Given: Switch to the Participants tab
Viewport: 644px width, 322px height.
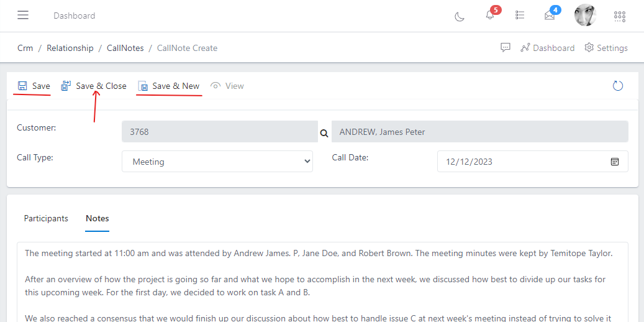Looking at the screenshot, I should 46,218.
